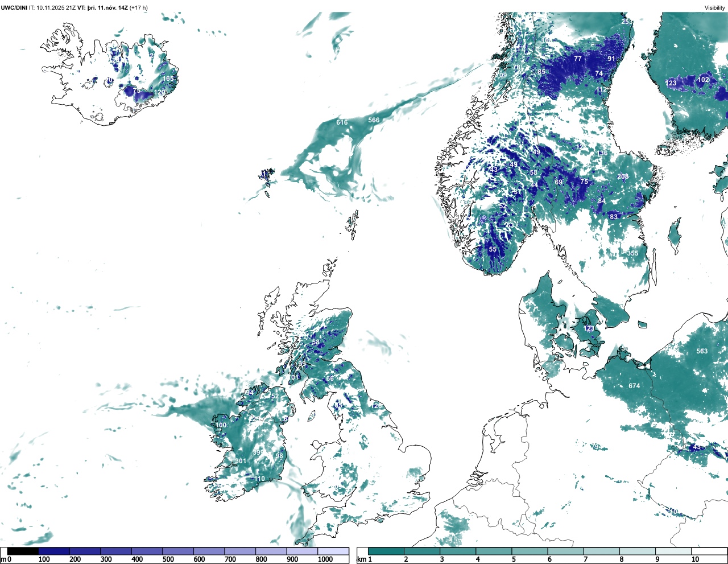Screen dimensions: 728x564
Task: Click the '77' value in northern Sweden
Action: 578,59
